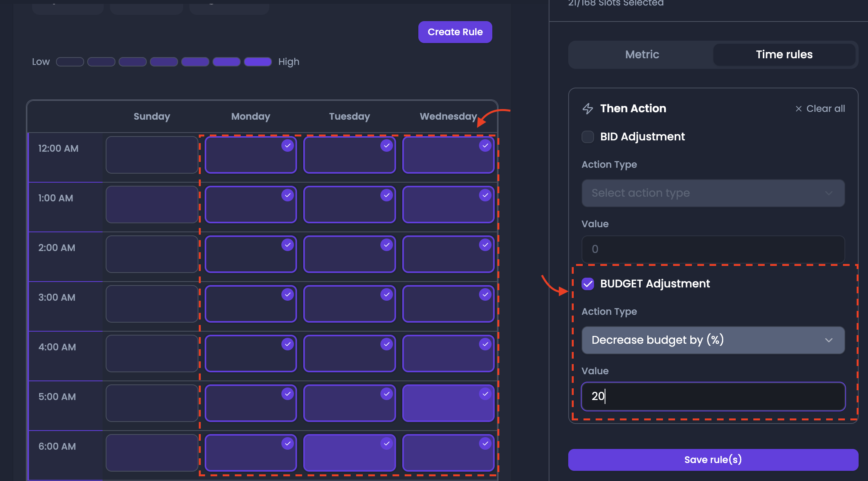Screen dimensions: 868x481
Task: Uncheck the Tuesday 3:00 AM slot checkmark
Action: 387,295
